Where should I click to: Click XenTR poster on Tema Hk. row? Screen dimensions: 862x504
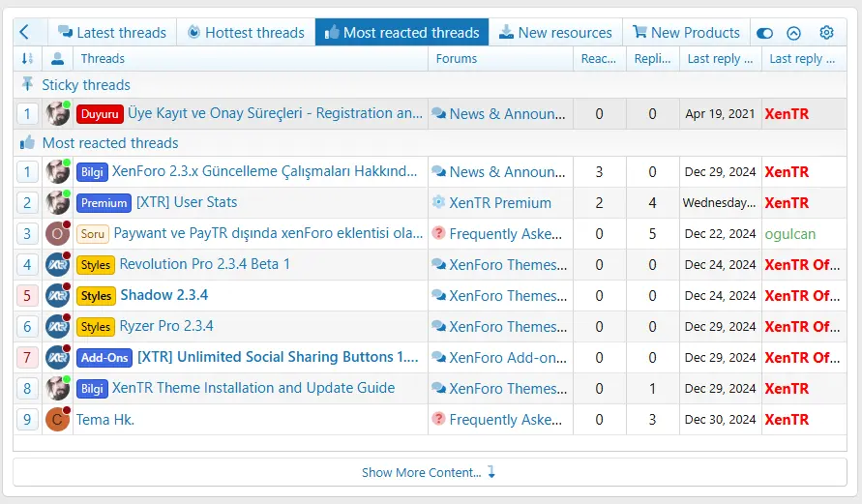(787, 420)
